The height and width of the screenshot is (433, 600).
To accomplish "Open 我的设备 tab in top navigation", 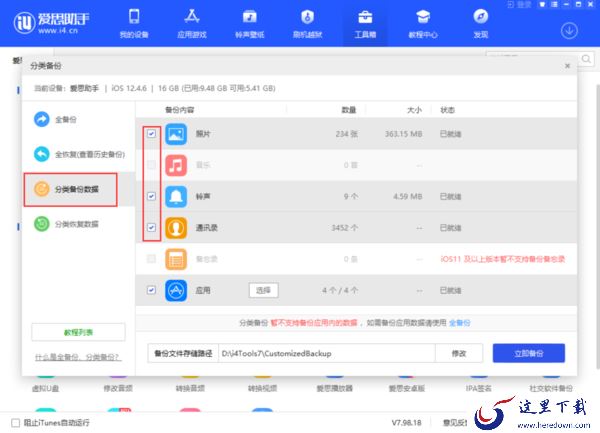I will 134,24.
